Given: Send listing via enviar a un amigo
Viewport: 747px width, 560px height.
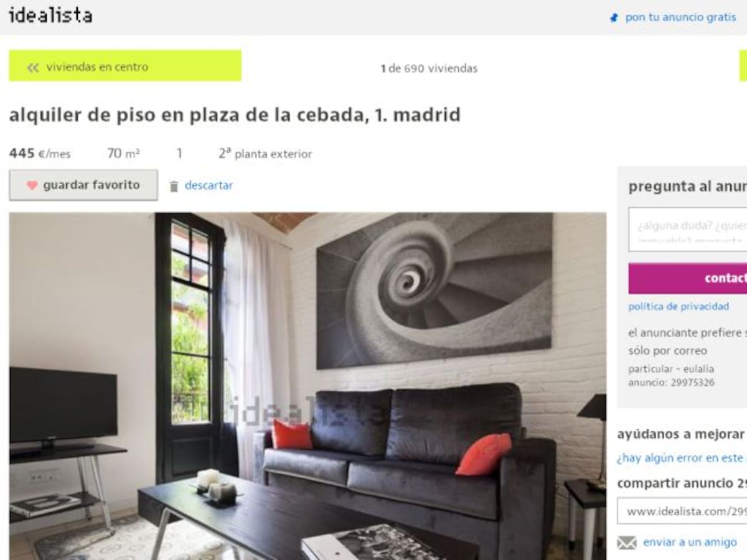Looking at the screenshot, I should 690,543.
